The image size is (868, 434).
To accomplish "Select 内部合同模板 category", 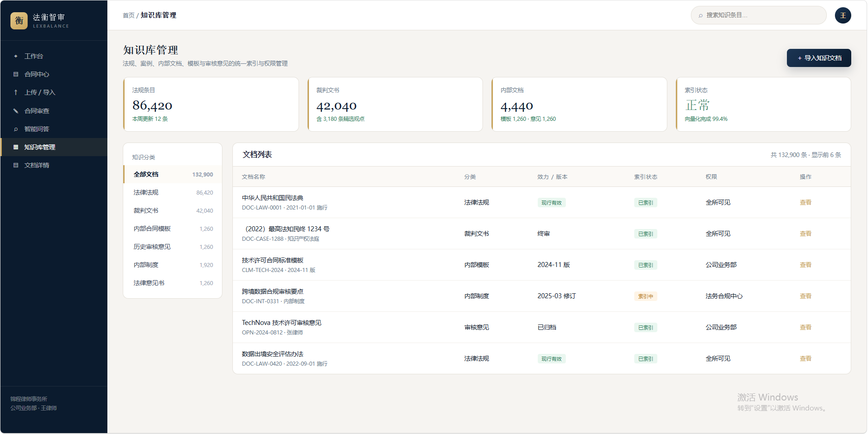I will point(173,229).
